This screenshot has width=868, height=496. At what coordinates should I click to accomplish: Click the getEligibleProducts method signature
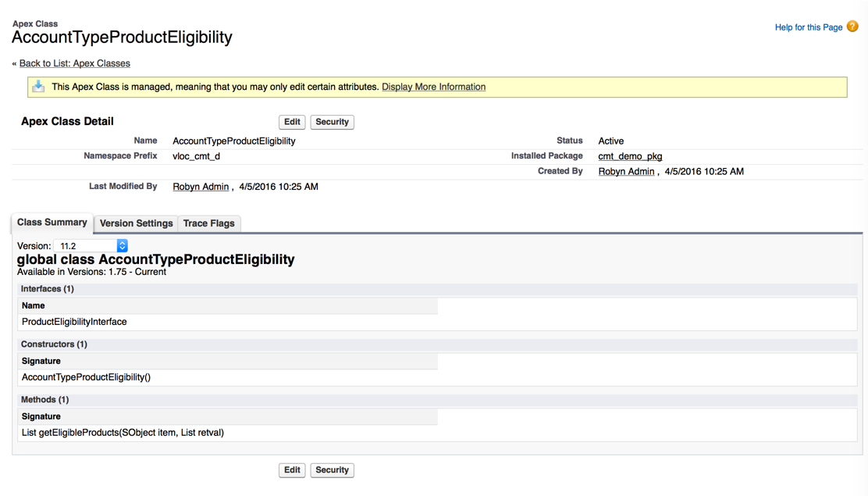click(x=123, y=433)
